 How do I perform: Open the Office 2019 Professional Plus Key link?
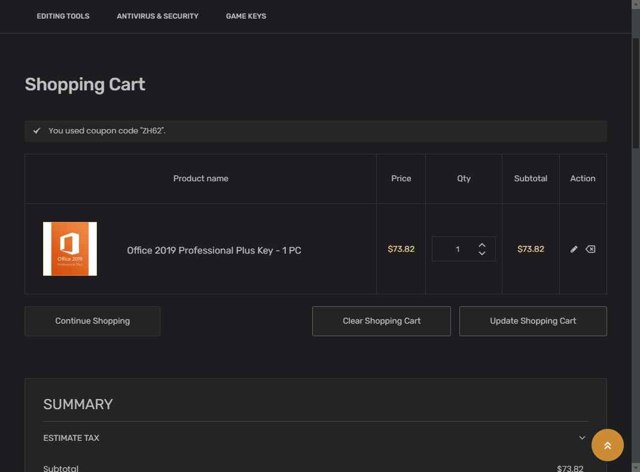coord(214,250)
